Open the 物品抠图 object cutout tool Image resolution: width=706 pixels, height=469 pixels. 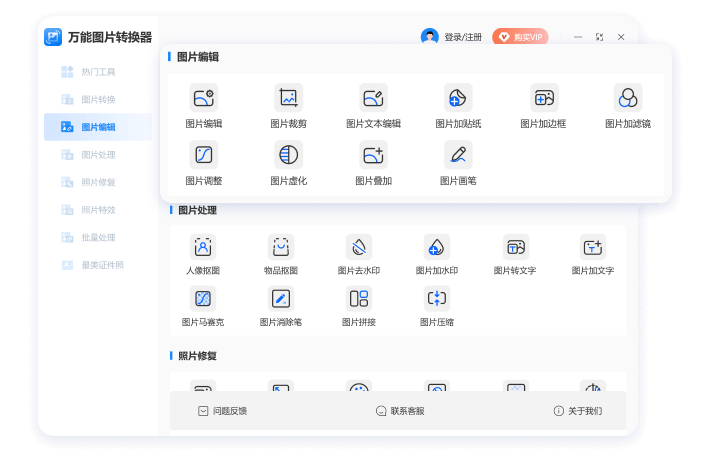[x=281, y=247]
